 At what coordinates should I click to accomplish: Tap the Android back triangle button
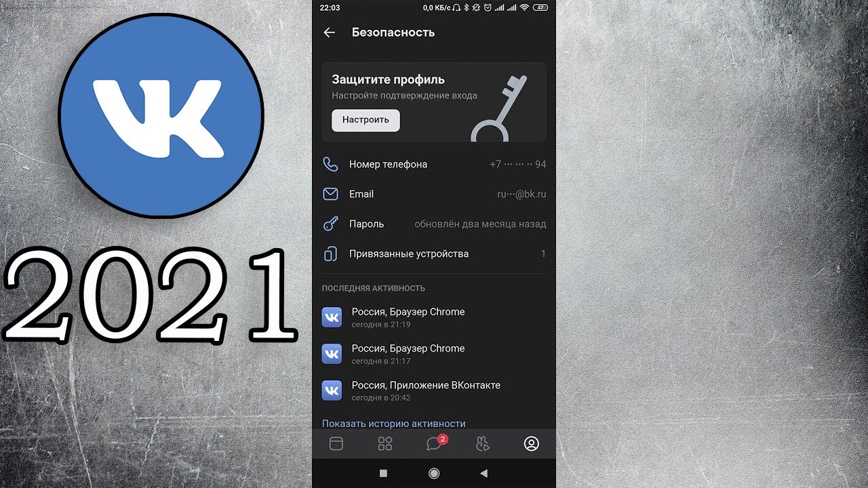click(x=484, y=473)
